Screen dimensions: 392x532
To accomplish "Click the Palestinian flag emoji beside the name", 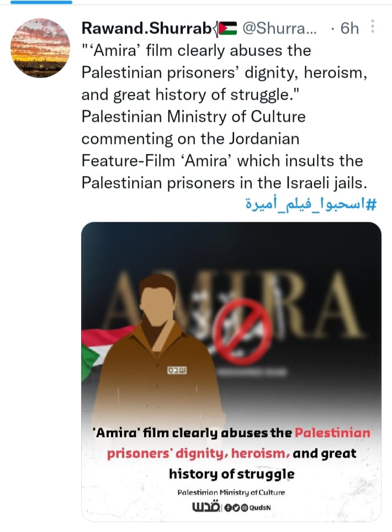I will pos(227,29).
